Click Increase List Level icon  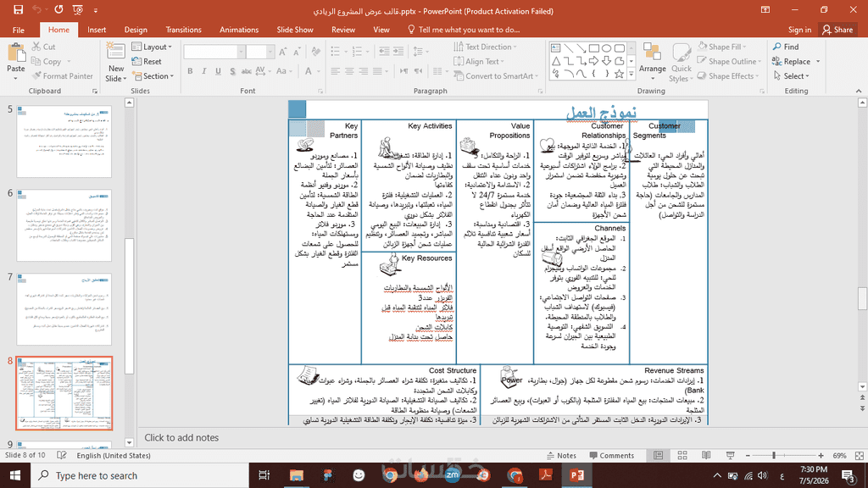pos(398,52)
